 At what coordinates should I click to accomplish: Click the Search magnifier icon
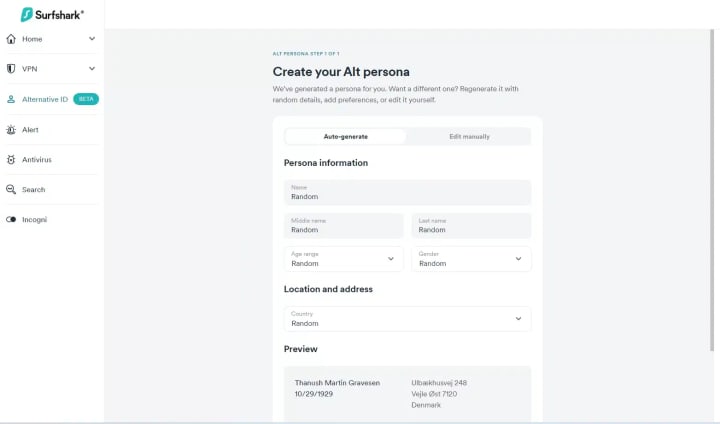click(11, 190)
